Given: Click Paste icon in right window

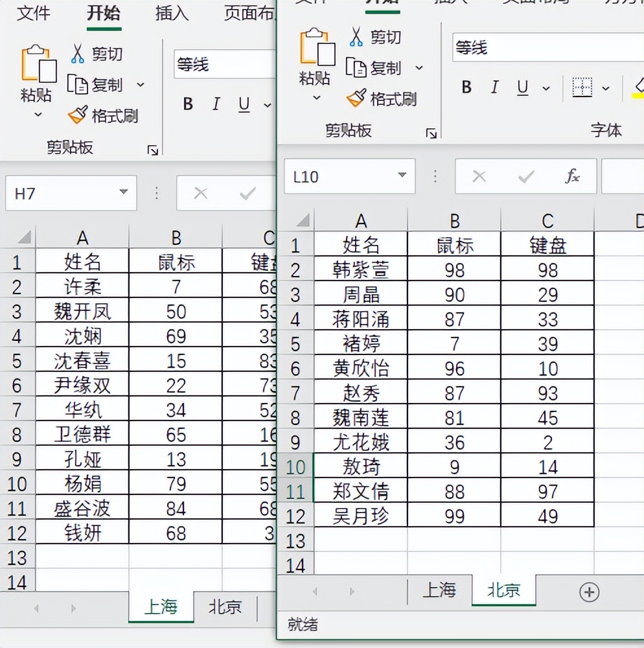Looking at the screenshot, I should pyautogui.click(x=317, y=47).
